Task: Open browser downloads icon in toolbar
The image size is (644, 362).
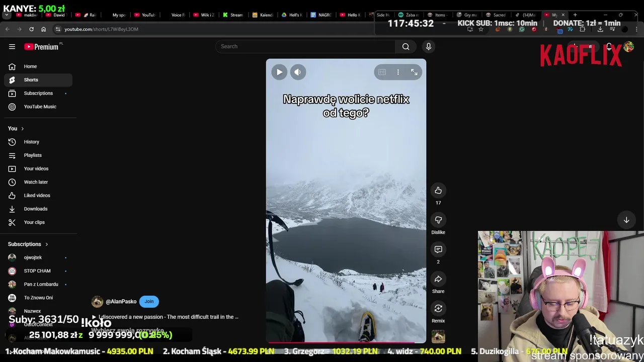Action: pos(600,29)
